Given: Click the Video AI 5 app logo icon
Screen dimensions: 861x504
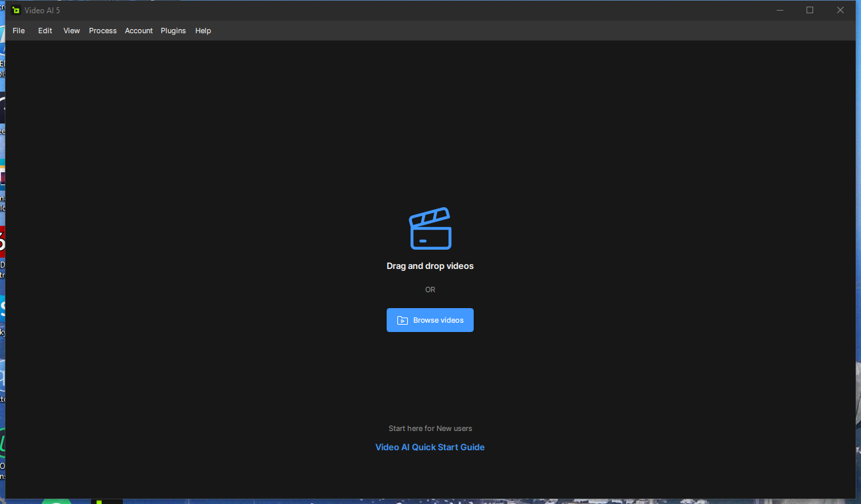Looking at the screenshot, I should click(x=16, y=10).
